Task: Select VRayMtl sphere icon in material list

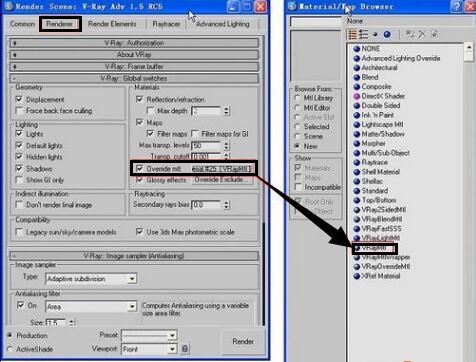Action: tap(357, 248)
